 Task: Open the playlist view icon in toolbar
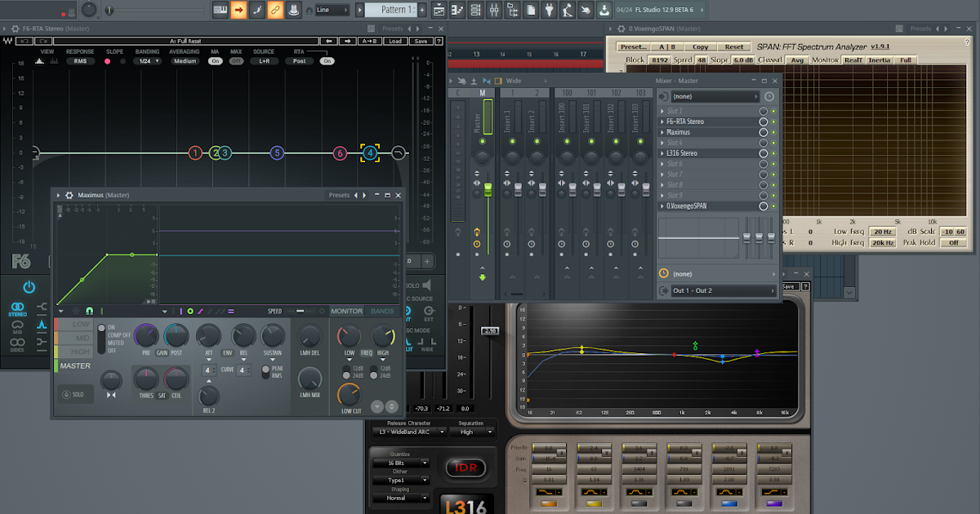click(x=439, y=10)
